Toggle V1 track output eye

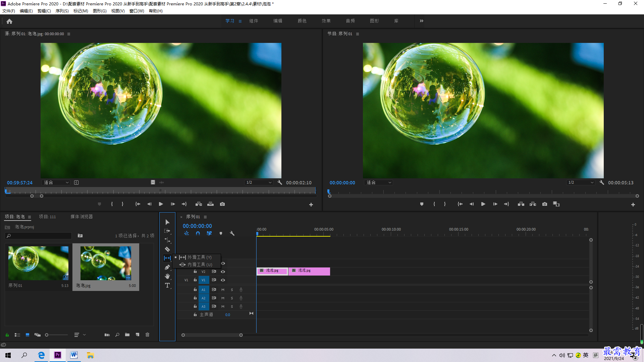223,280
